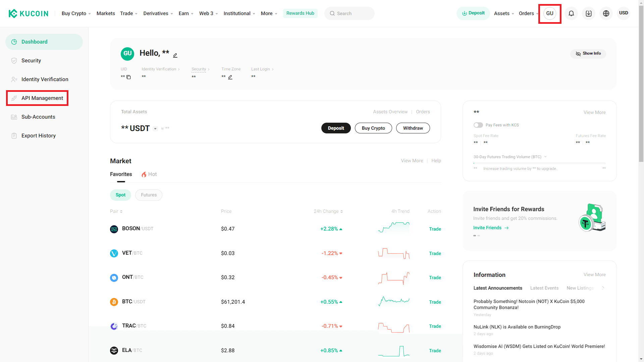Click the green Deposit header button
The height and width of the screenshot is (362, 644).
[x=473, y=13]
